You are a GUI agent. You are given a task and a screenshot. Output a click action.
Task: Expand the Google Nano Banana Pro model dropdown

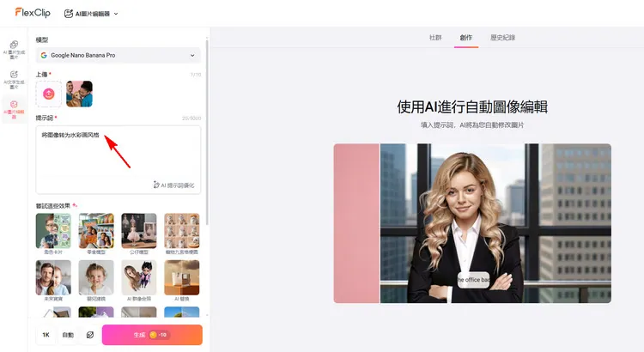118,55
